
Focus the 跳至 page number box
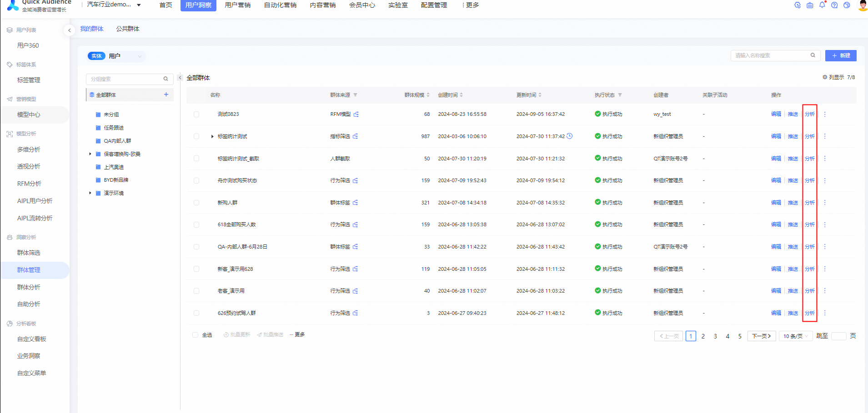click(x=838, y=336)
